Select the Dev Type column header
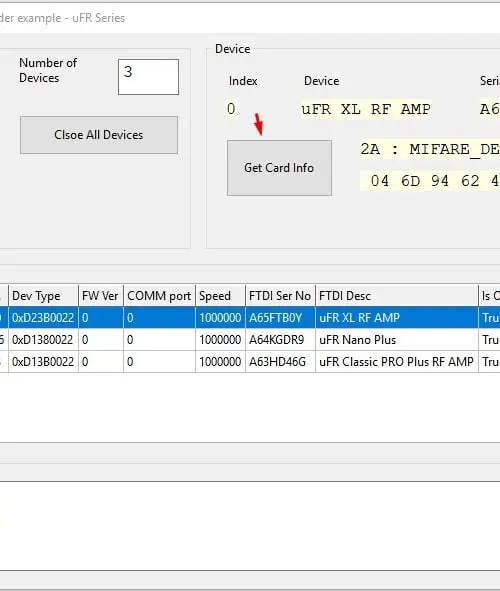The width and height of the screenshot is (500, 591). pos(43,296)
